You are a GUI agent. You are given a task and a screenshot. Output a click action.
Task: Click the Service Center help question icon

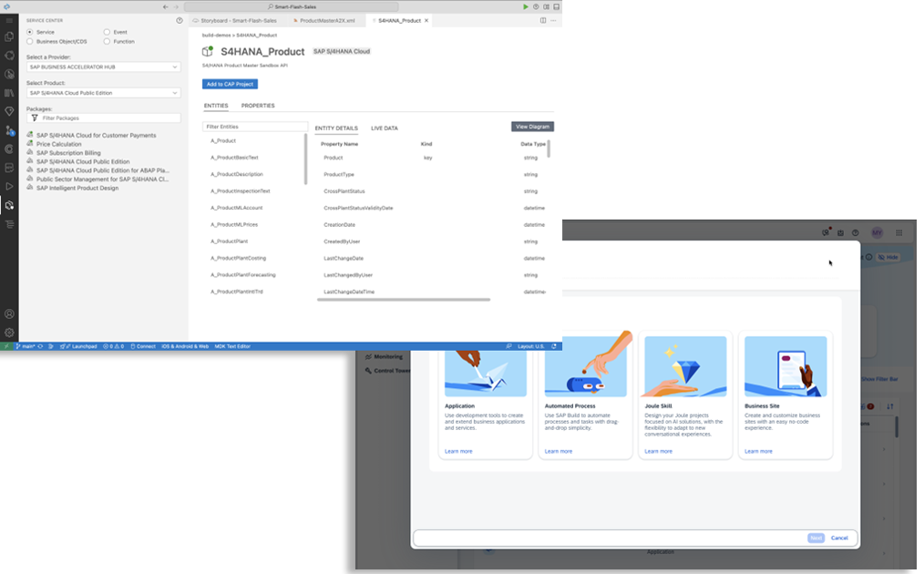click(x=179, y=20)
